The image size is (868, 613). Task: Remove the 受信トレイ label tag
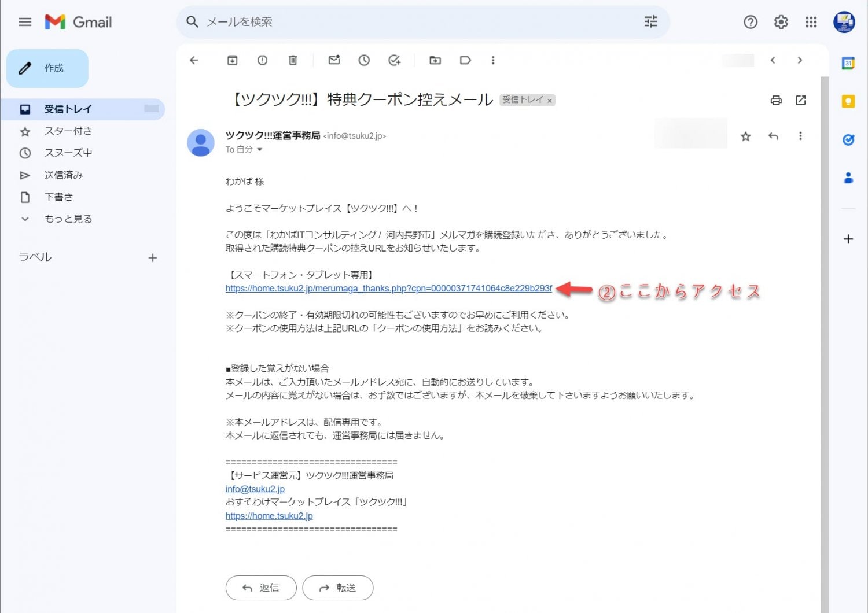click(x=550, y=101)
